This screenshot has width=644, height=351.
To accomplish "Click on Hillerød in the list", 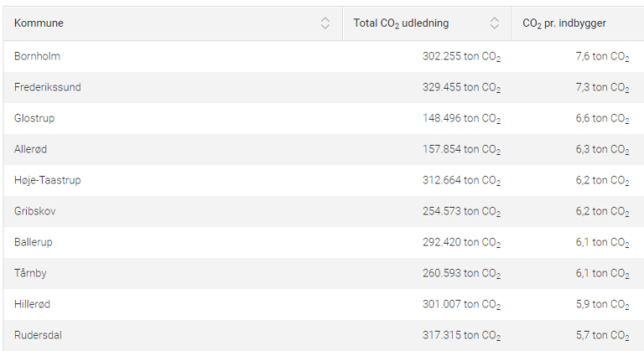I will 33,304.
